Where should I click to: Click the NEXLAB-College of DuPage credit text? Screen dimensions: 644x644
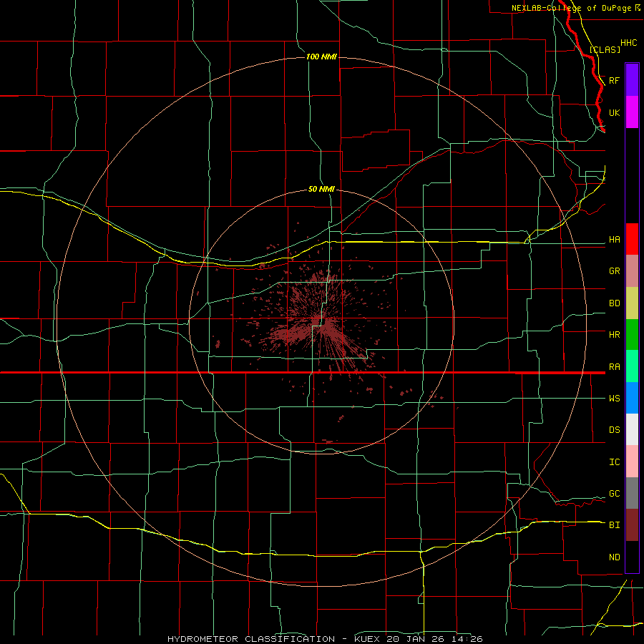click(572, 8)
